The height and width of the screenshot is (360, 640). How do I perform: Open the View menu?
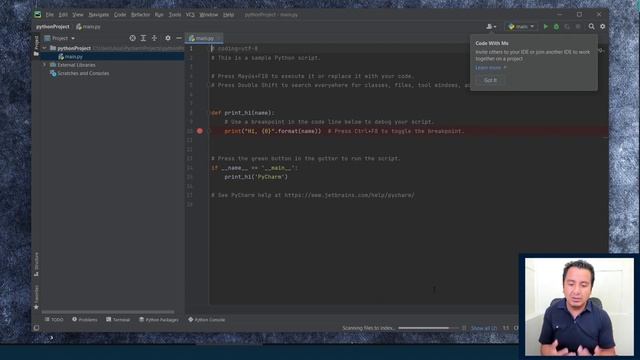[x=78, y=15]
